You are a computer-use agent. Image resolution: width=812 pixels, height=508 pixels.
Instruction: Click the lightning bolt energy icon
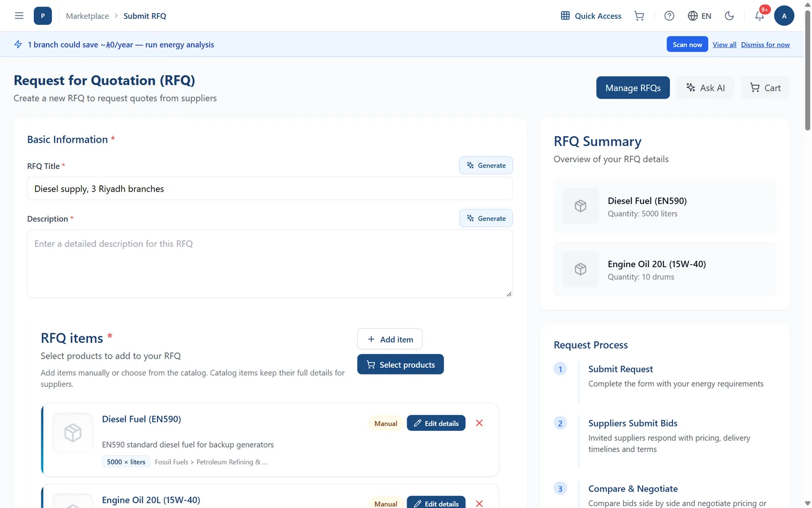coord(18,44)
